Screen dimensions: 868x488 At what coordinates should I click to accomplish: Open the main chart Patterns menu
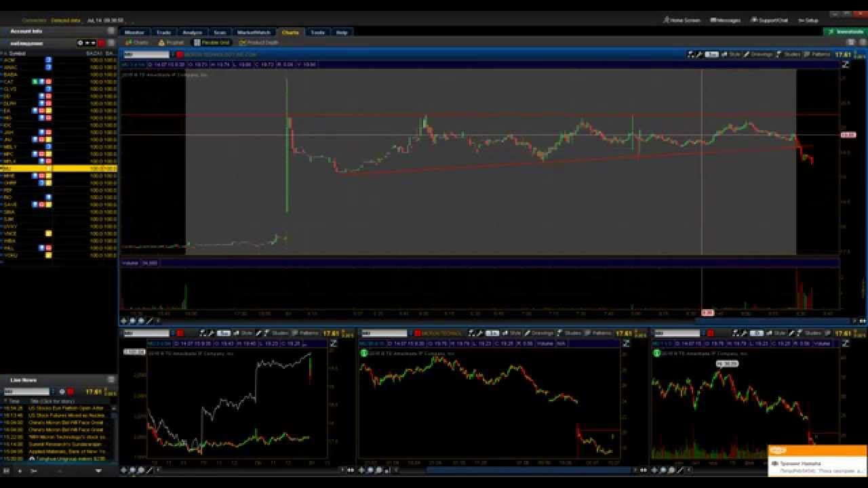click(818, 54)
